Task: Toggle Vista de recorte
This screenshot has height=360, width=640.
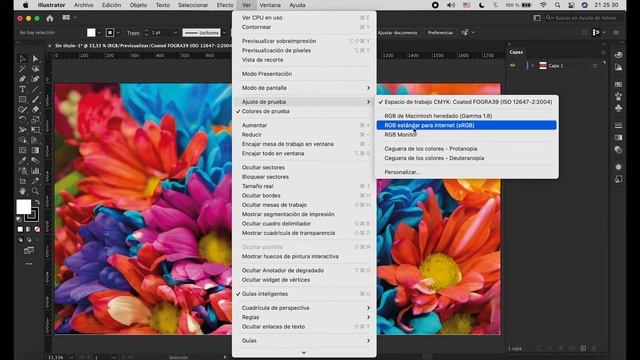Action: [304, 60]
